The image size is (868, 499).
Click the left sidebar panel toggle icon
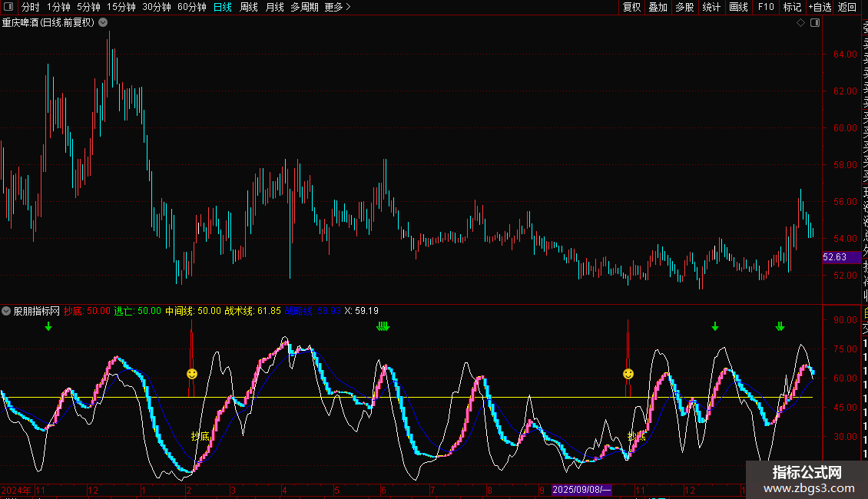(9, 7)
